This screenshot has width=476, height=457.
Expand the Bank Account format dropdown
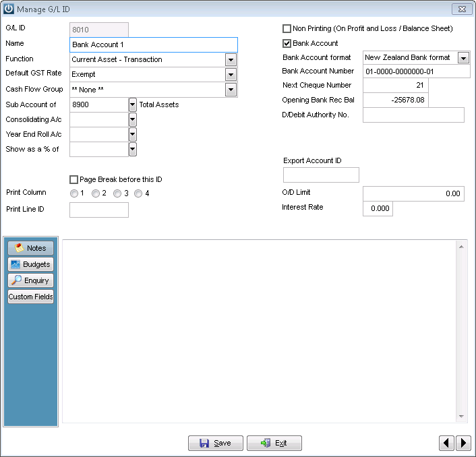click(x=463, y=58)
